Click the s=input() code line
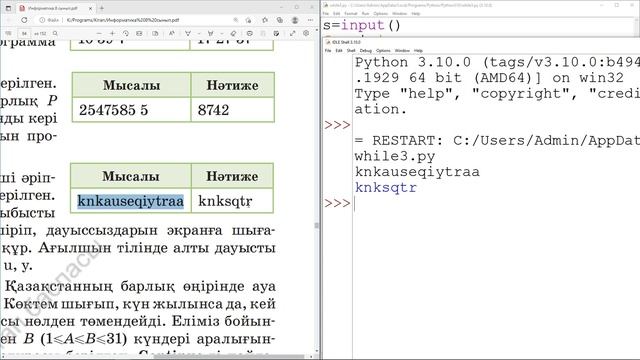The width and height of the screenshot is (640, 360). (362, 25)
